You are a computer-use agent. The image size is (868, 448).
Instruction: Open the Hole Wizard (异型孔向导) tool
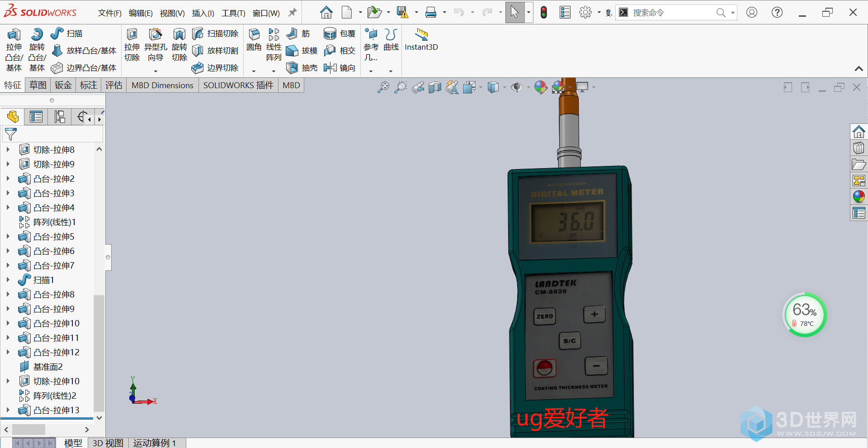click(x=156, y=45)
